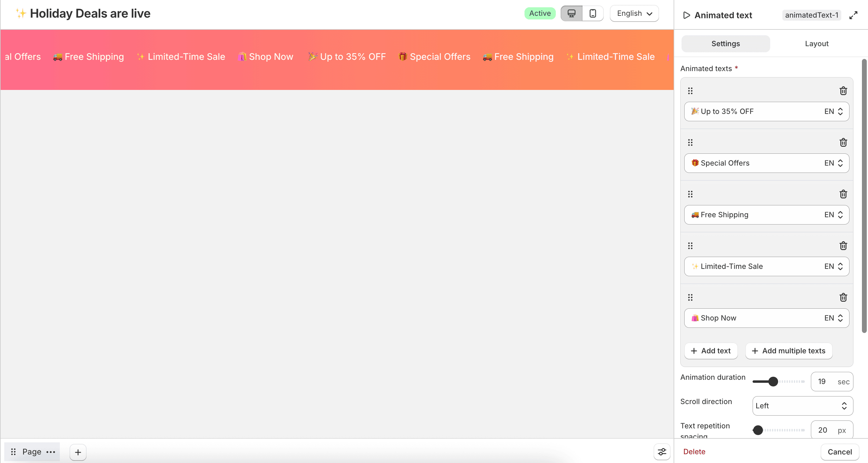Switch to desktop preview mode
868x463 pixels.
pos(572,13)
